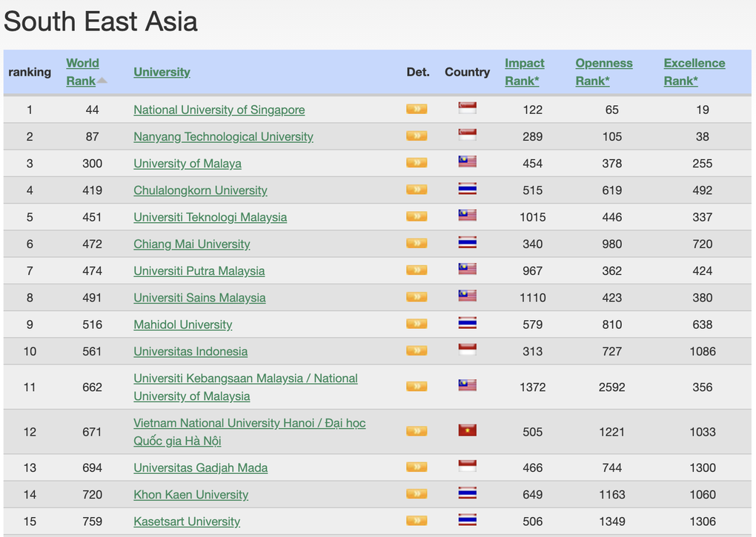Viewport: 756px width, 537px height.
Task: Click Singapore flag in Nanyang Technological University row
Action: [x=467, y=135]
